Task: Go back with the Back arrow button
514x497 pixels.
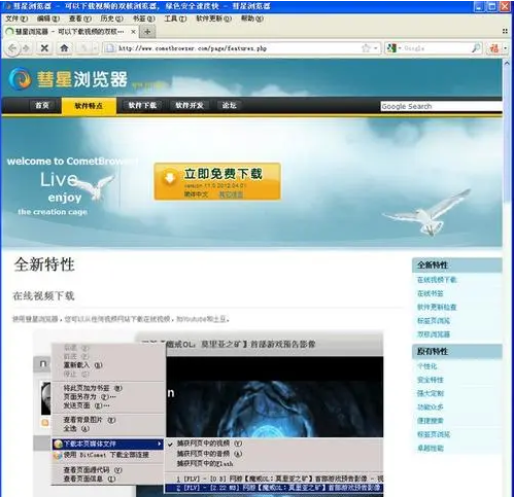Action: click(12, 49)
